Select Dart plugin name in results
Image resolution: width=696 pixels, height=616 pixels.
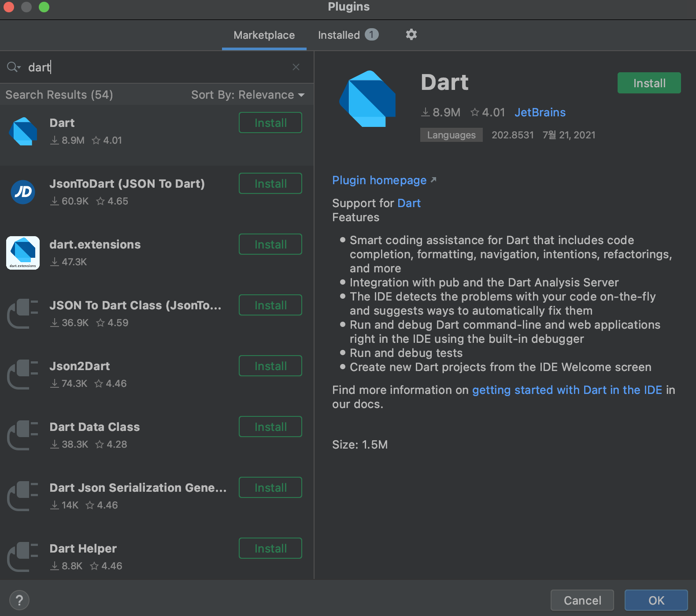click(x=62, y=123)
